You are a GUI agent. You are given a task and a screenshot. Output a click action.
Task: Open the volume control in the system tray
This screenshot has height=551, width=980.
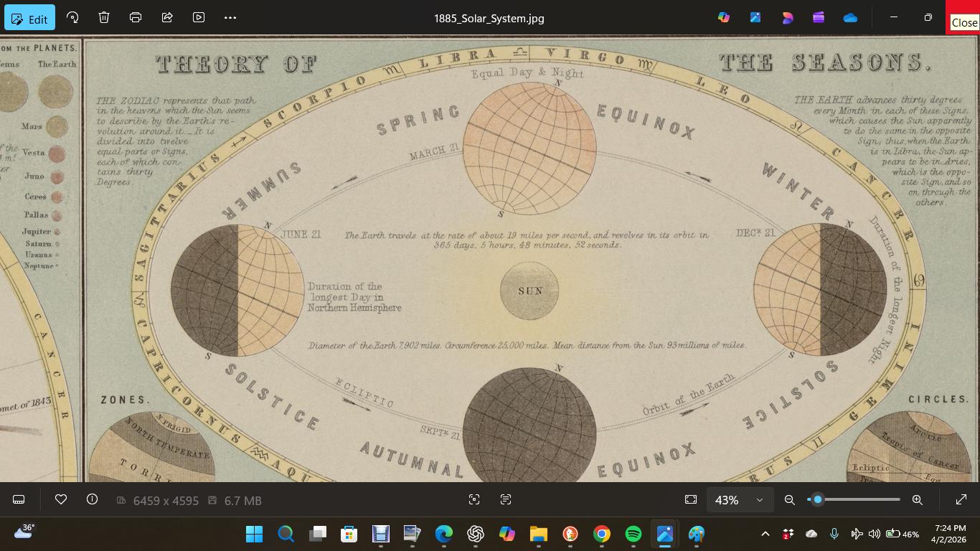coord(874,534)
